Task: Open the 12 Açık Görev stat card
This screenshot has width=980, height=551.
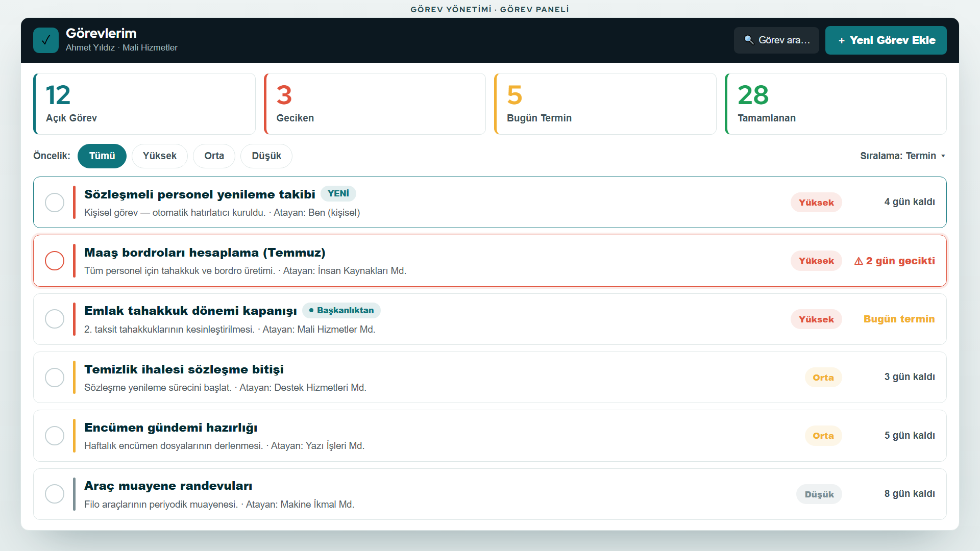Action: pyautogui.click(x=144, y=104)
